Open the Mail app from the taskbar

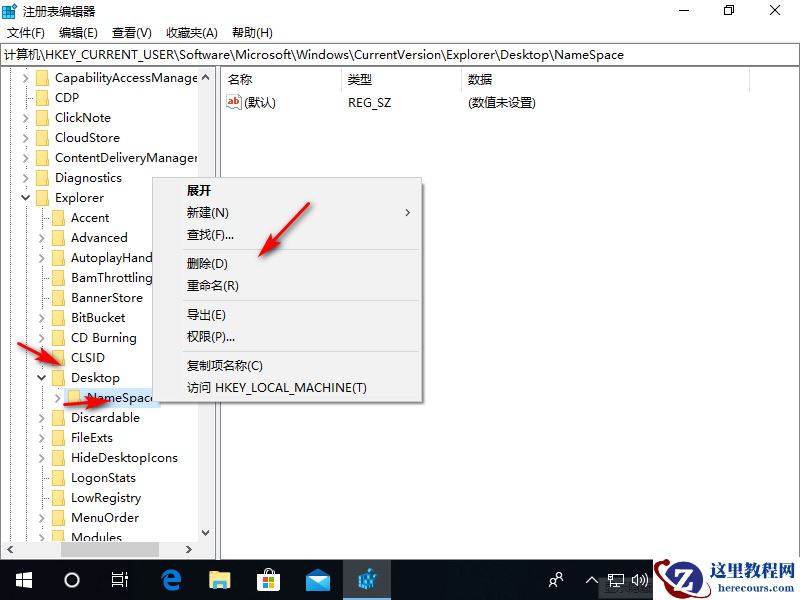[318, 579]
